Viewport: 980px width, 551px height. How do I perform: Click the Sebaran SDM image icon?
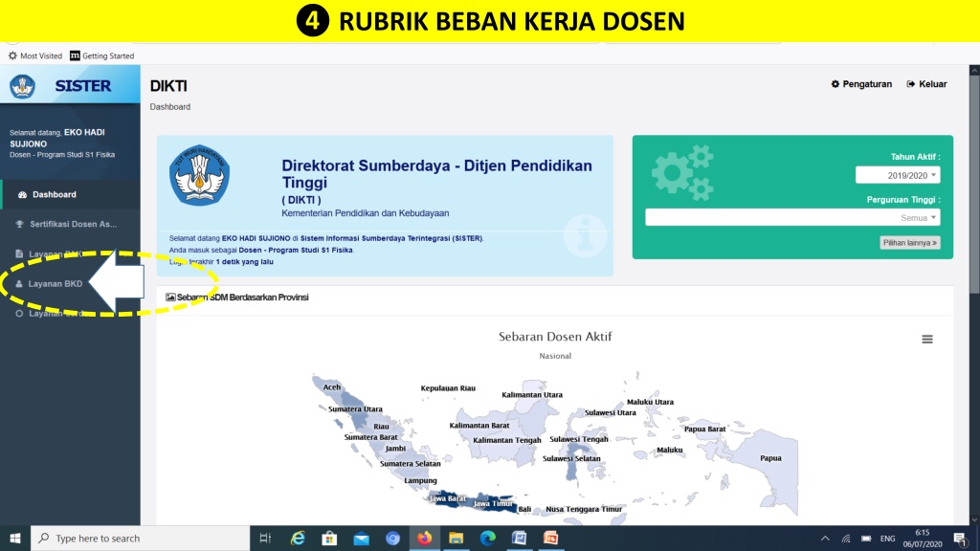click(170, 298)
